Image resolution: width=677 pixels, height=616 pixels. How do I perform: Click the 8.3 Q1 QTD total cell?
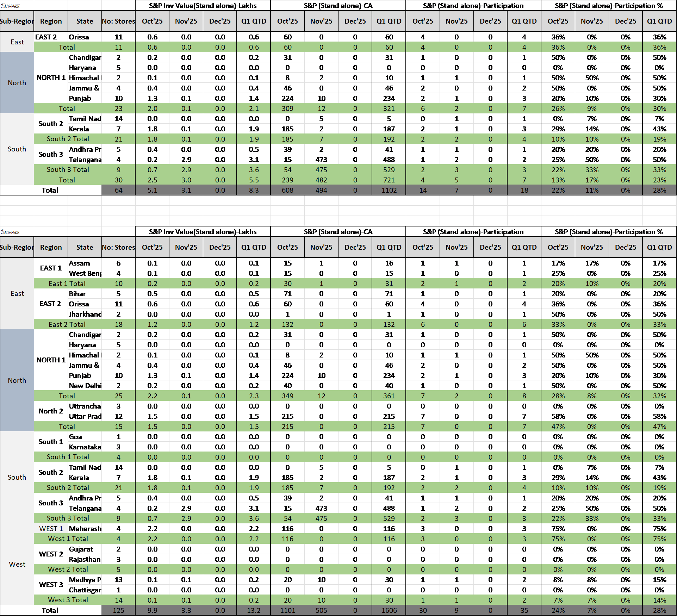(x=254, y=190)
